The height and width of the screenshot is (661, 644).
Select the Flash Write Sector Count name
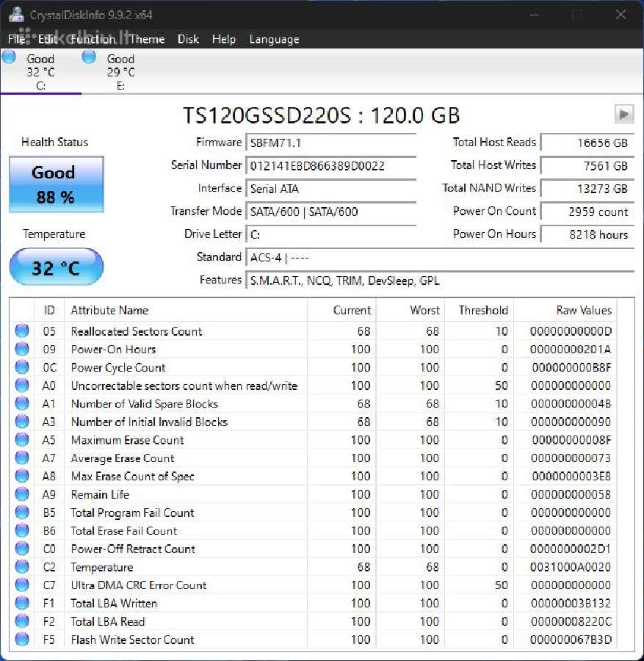[x=132, y=640]
